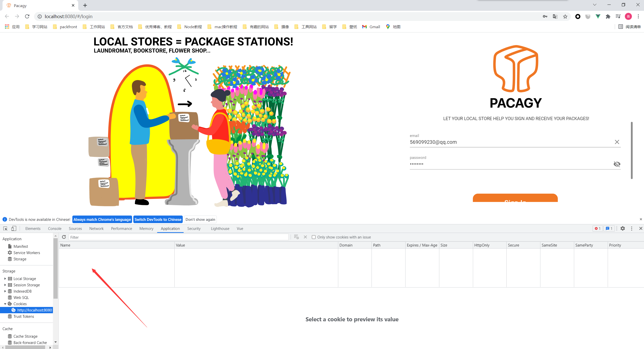The height and width of the screenshot is (349, 644).
Task: Click the browser forward arrow
Action: (17, 16)
